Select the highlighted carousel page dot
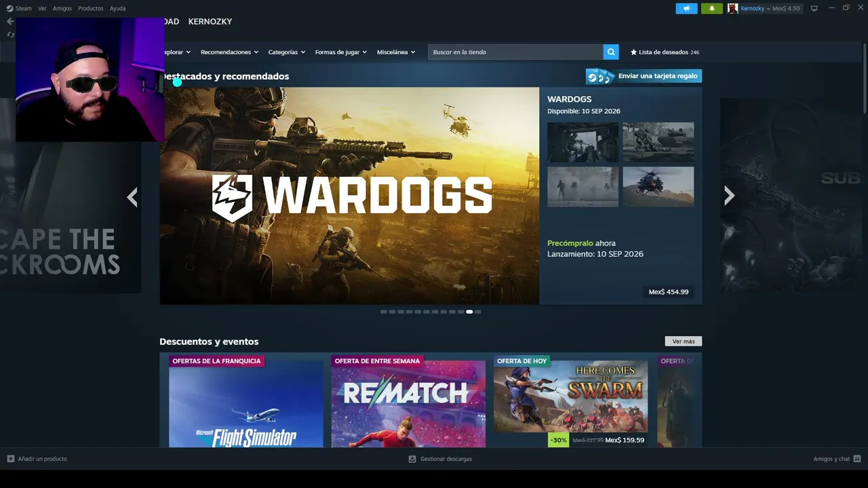Viewport: 868px width, 488px height. [469, 312]
